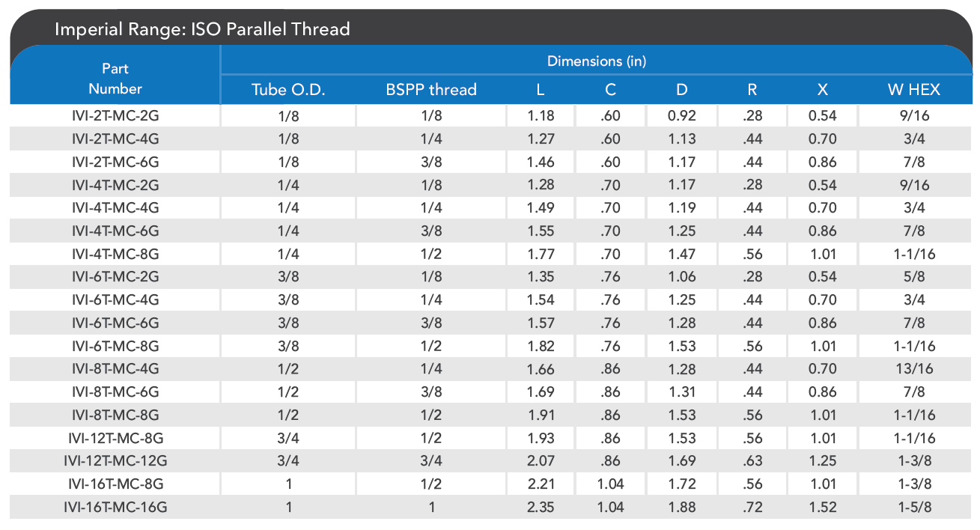
Task: Click the BSPP thread column header
Action: pos(431,90)
